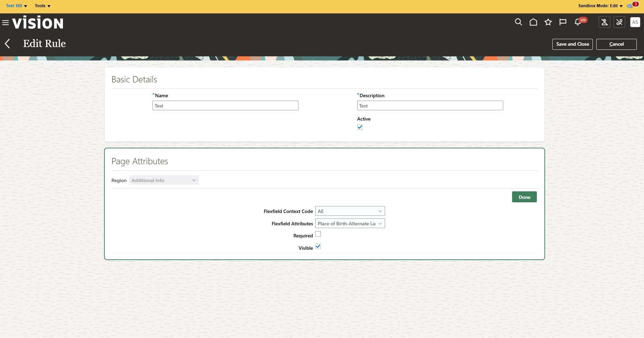Open Flexfield Attributes dropdown
The image size is (644, 338).
[350, 224]
